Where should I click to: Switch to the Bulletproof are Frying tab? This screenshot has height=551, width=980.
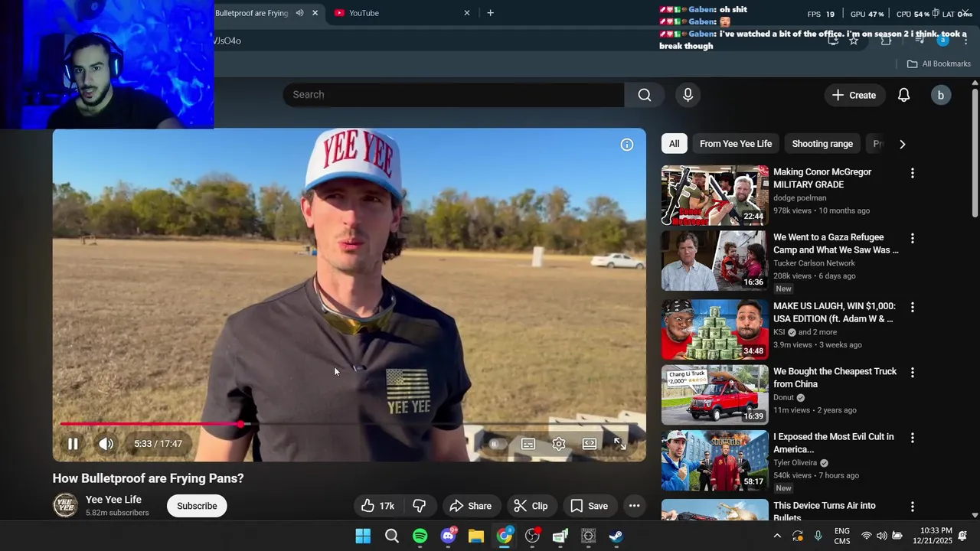point(251,13)
